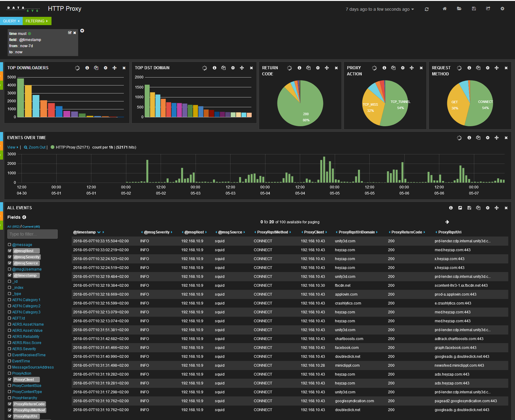515x420 pixels.
Task: Uncheck the ProxyReturnCode field checkbox
Action: coord(10,404)
